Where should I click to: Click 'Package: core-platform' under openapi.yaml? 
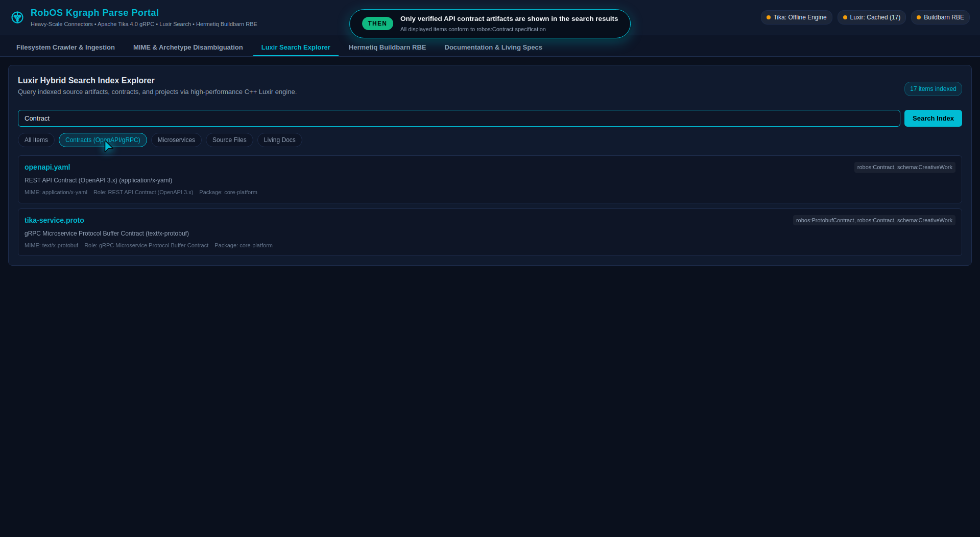click(228, 192)
